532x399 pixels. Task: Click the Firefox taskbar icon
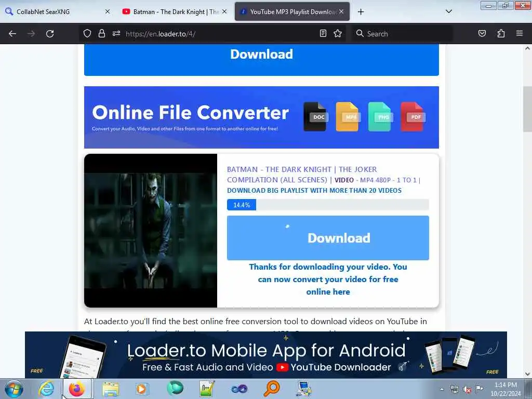pyautogui.click(x=77, y=389)
